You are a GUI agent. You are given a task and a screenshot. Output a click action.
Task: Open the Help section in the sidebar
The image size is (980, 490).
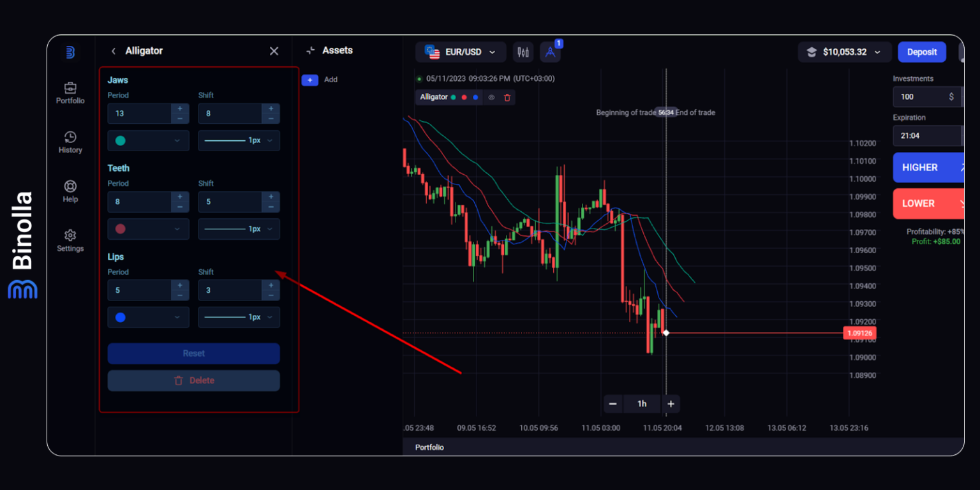tap(70, 191)
